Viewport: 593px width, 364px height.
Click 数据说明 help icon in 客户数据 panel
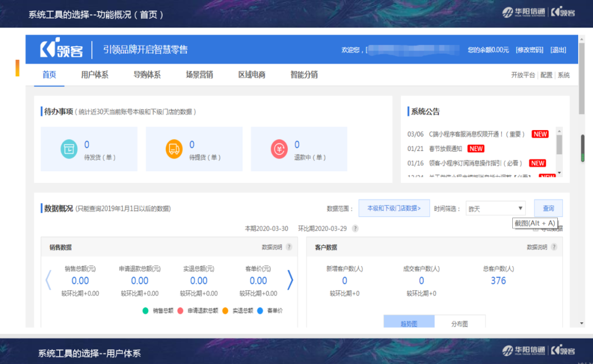tap(554, 247)
